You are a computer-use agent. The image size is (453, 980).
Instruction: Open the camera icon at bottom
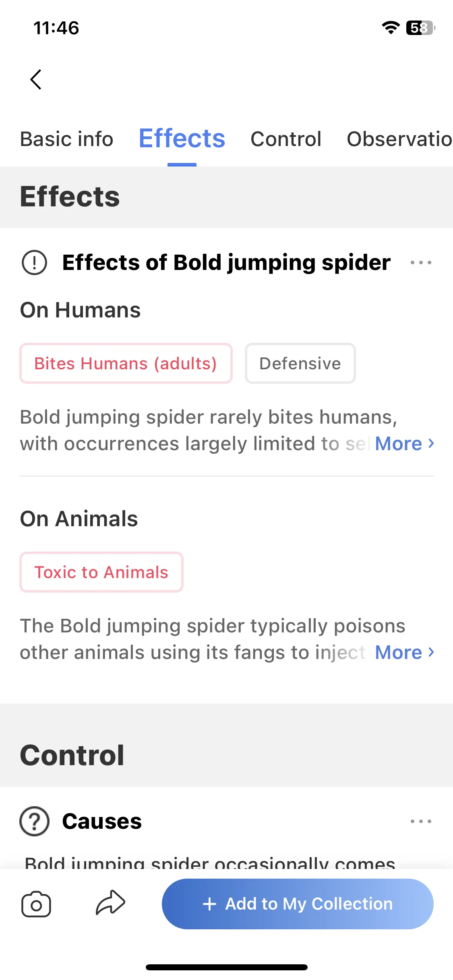36,904
